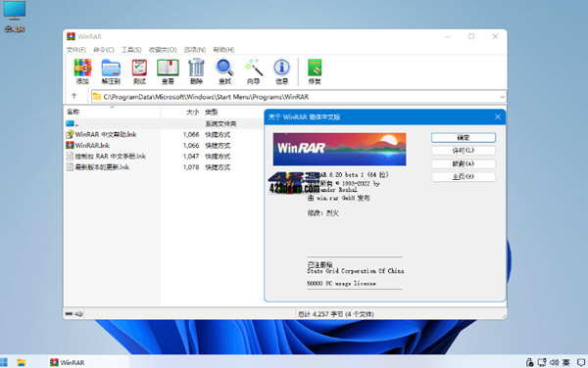Click the input method 英 tray indicator
Image resolution: width=588 pixels, height=368 pixels.
coord(566,362)
